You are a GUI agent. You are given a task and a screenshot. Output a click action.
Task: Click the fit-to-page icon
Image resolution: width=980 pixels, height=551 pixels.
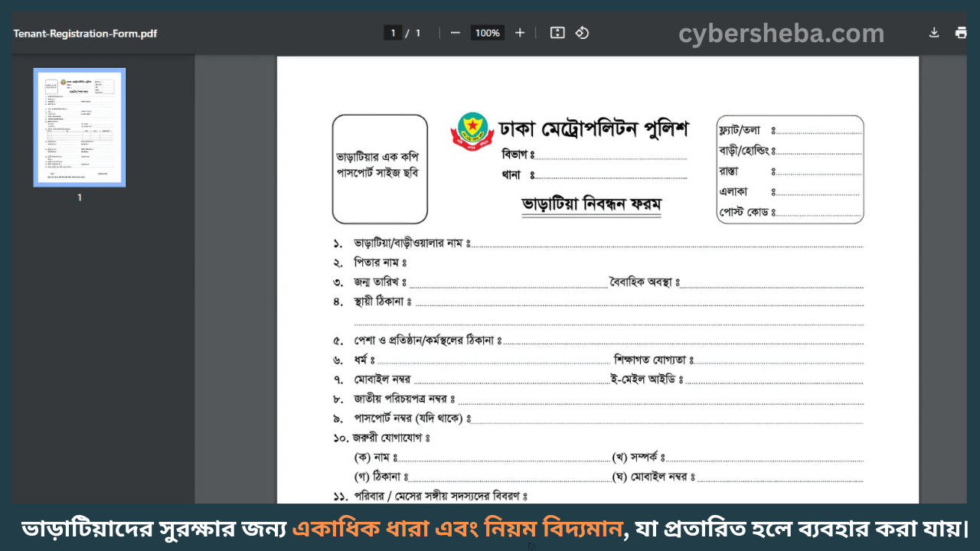pos(557,33)
